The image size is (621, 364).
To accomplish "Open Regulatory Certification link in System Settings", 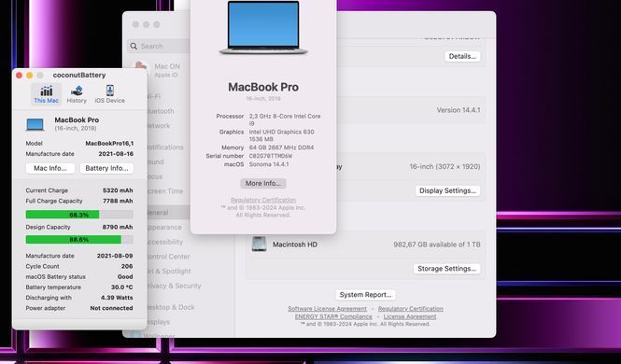I will [410, 309].
